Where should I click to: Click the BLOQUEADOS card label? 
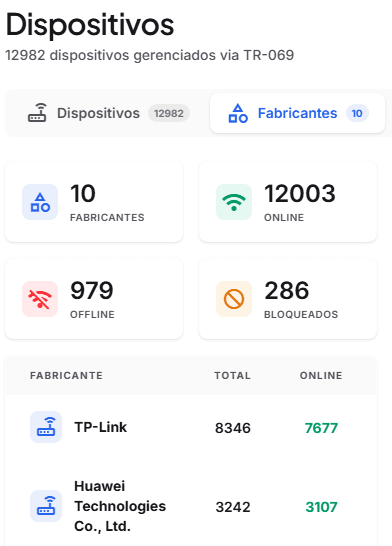click(301, 314)
